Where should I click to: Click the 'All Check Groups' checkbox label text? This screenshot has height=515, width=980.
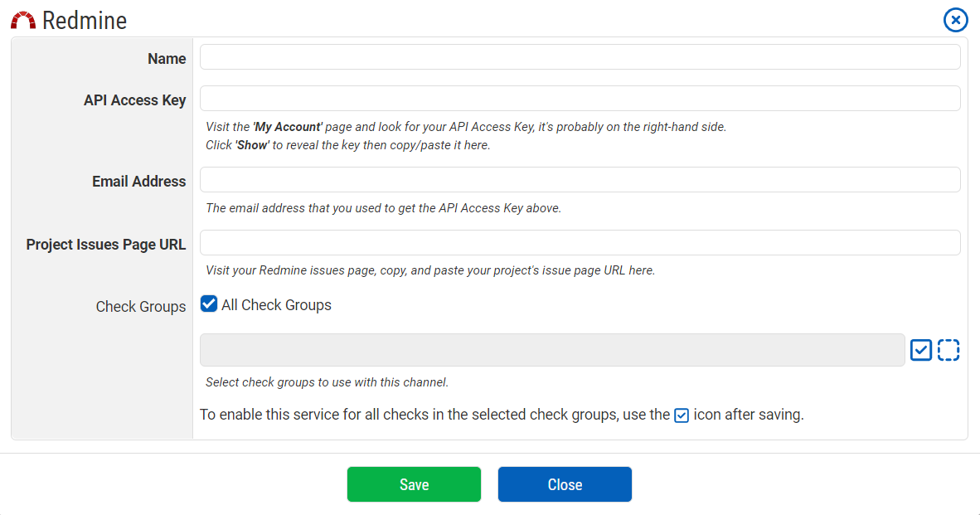[x=276, y=305]
